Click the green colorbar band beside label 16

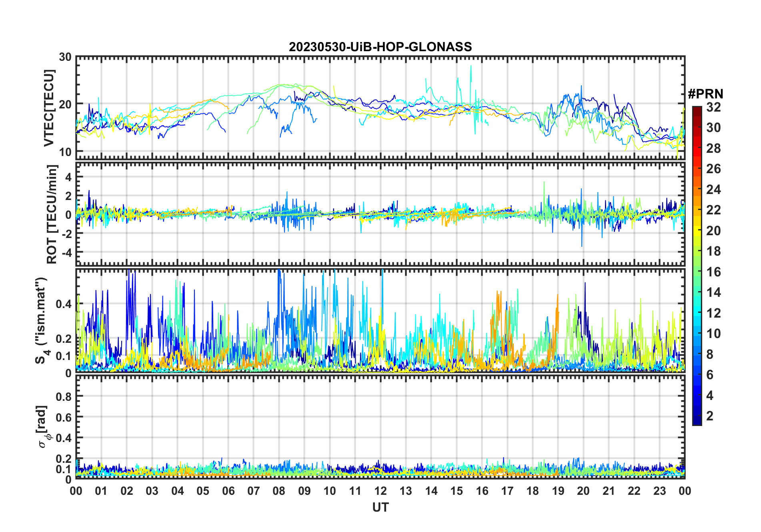click(x=697, y=272)
